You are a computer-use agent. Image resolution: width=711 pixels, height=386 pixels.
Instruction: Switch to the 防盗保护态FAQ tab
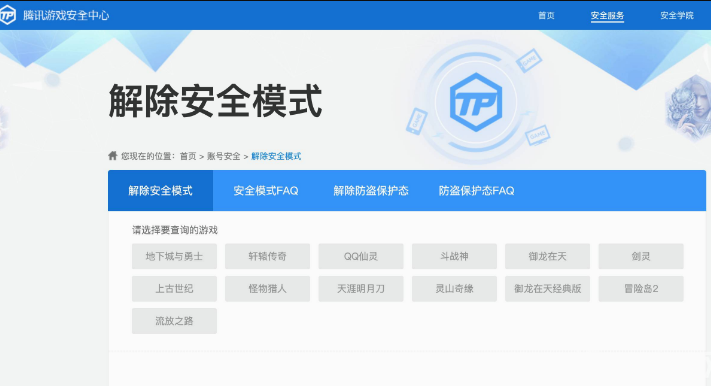pos(476,191)
